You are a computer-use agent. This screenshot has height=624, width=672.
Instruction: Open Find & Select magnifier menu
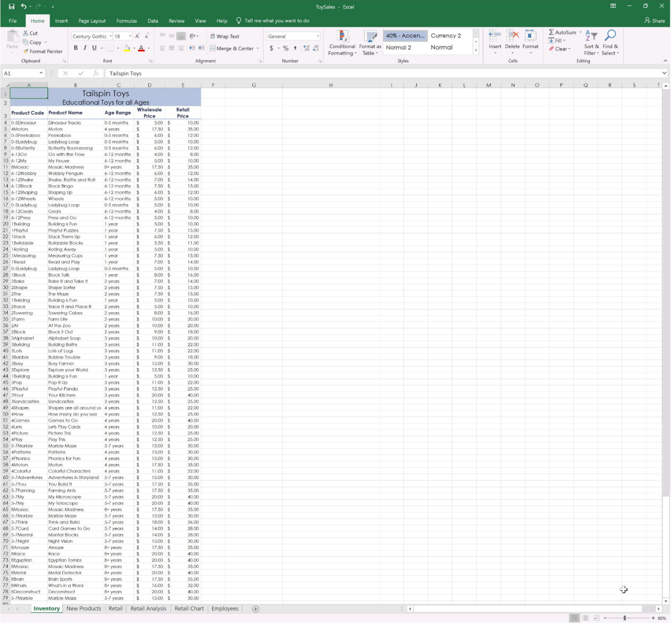click(610, 43)
